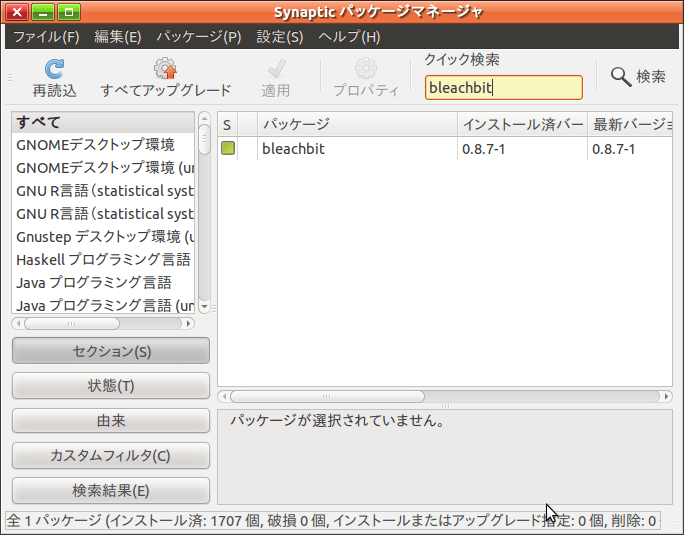Open the properties (プロパティ) gear icon
Screen dimensions: 684x535
coord(365,69)
